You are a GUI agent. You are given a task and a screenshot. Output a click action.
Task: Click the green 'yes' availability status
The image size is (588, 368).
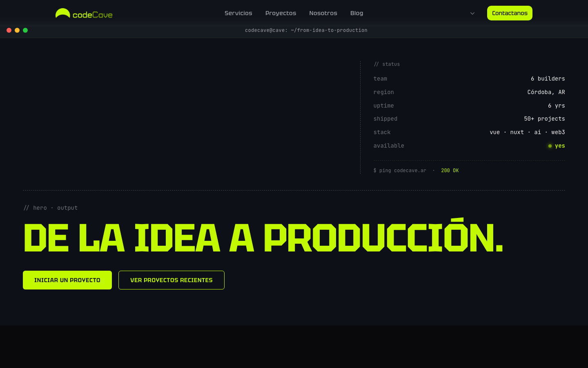click(557, 146)
